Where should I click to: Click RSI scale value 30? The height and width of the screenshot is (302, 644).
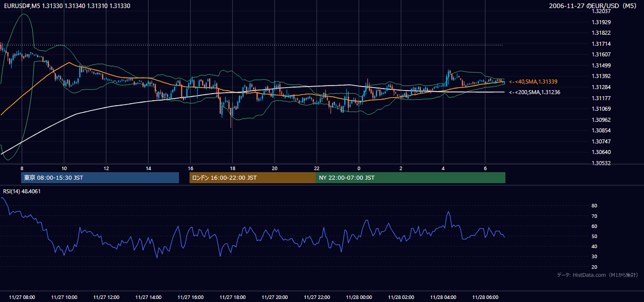[594, 257]
